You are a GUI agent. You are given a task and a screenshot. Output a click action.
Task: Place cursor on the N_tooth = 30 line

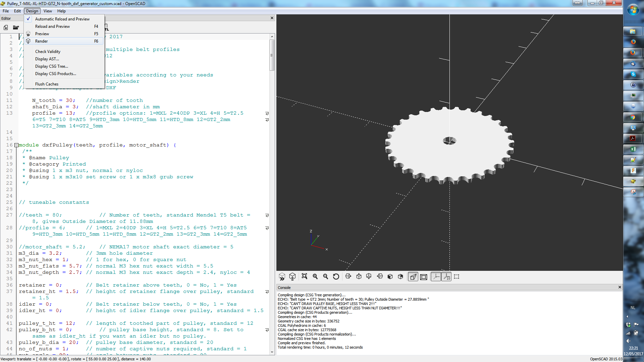(x=87, y=100)
